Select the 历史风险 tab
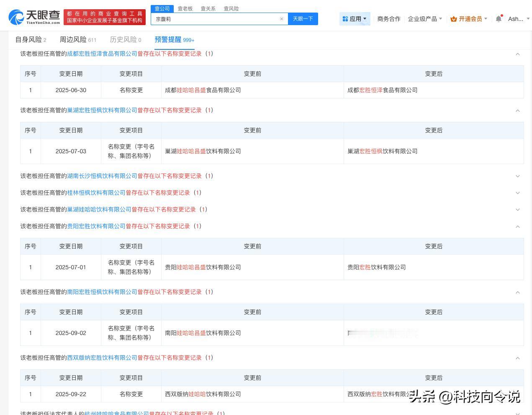This screenshot has height=415, width=532. click(126, 40)
